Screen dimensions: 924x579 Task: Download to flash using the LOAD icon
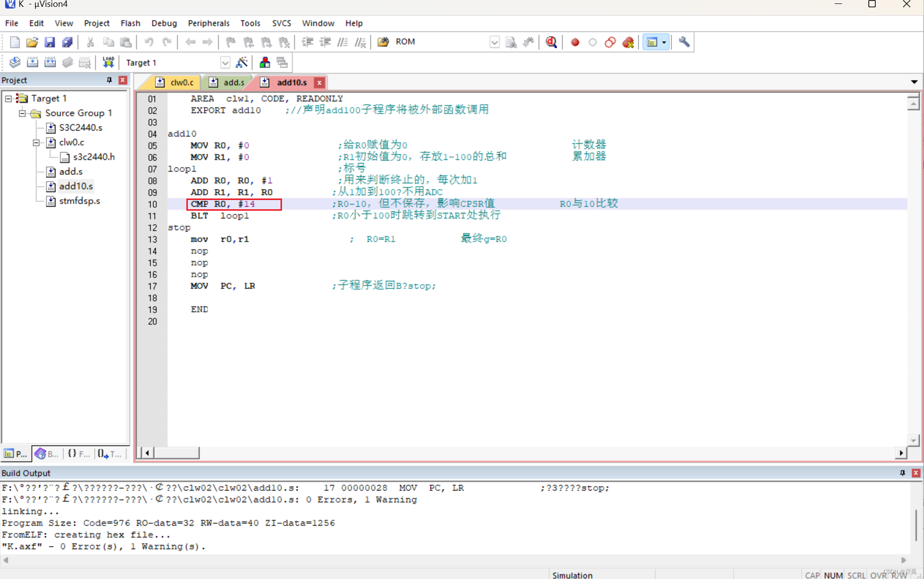108,62
